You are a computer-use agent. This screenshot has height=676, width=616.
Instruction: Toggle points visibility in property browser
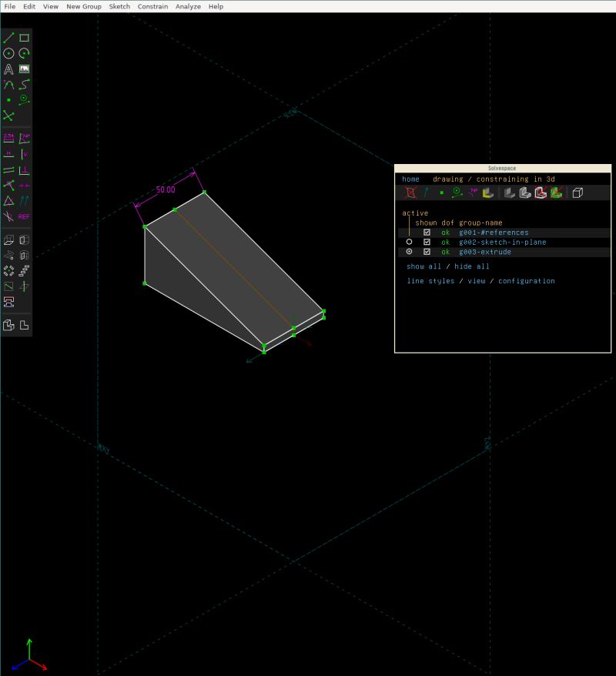(x=441, y=192)
